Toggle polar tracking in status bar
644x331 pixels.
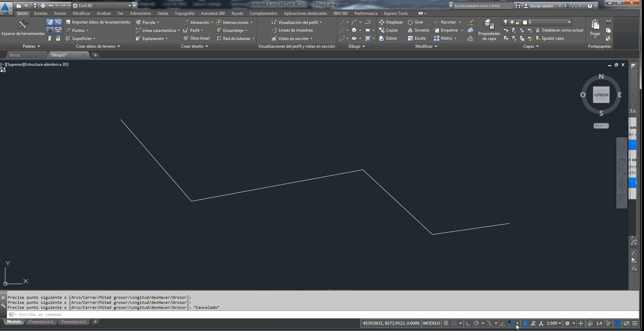tap(476, 323)
